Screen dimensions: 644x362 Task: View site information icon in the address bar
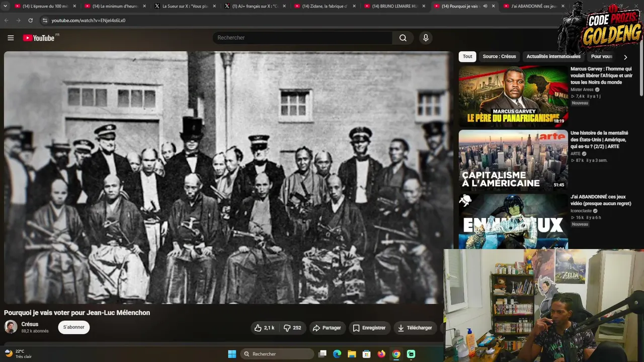[45, 21]
